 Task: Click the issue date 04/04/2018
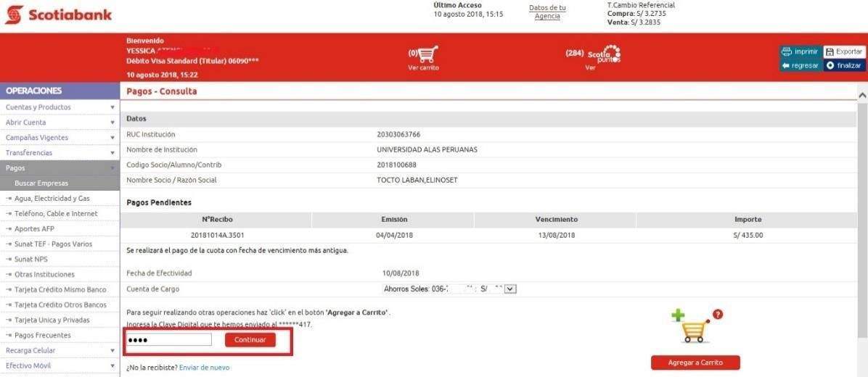[394, 235]
